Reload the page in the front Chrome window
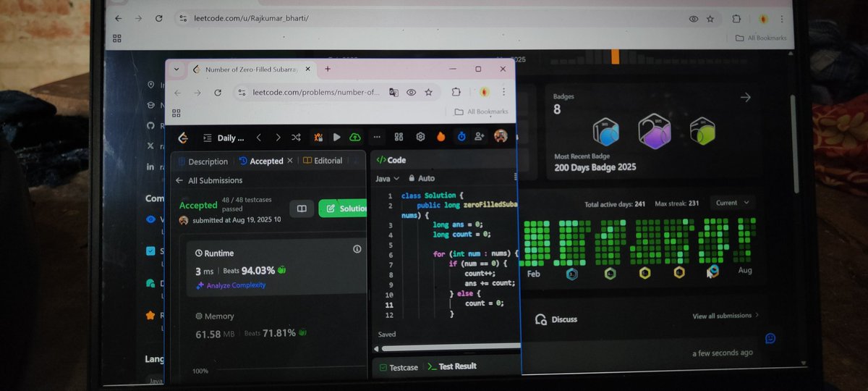Image resolution: width=868 pixels, height=391 pixels. pyautogui.click(x=218, y=93)
